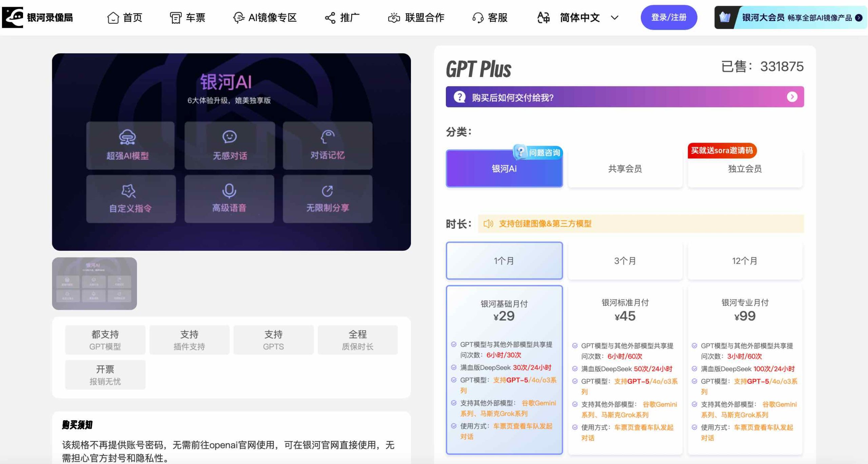Screen dimensions: 868x464
Task: Expand the 购买后如何交付给我 banner arrow
Action: pos(793,97)
